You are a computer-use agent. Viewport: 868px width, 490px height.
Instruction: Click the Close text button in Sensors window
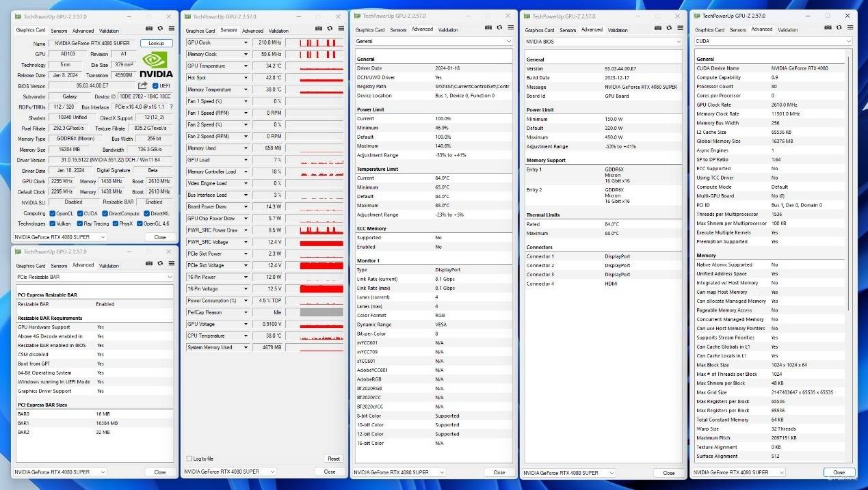[330, 472]
